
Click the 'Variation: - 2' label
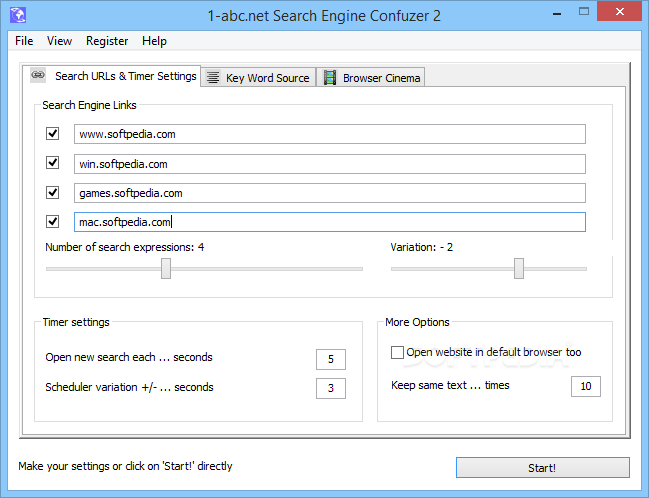[421, 247]
